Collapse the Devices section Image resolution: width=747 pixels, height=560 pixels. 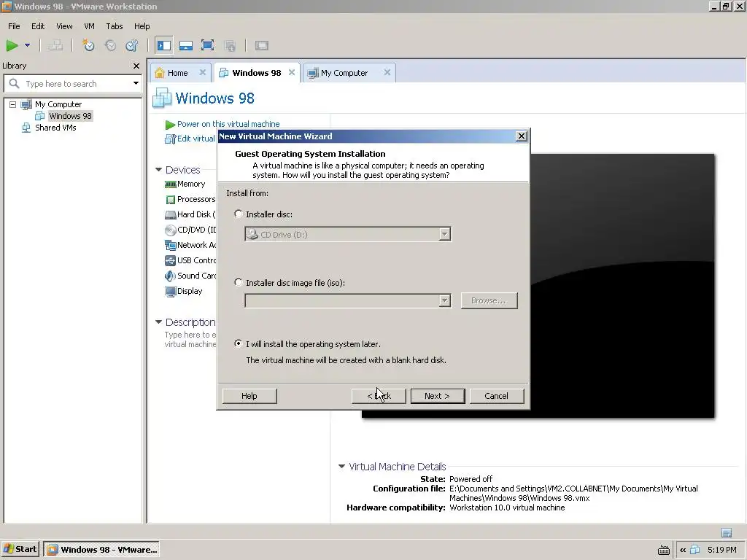158,169
